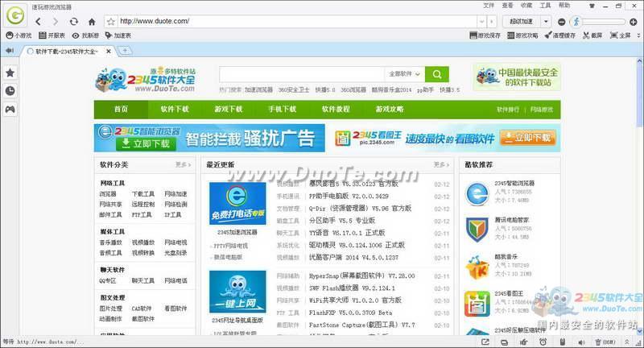Go to the browser home page icon
The image size is (644, 348).
(92, 22)
